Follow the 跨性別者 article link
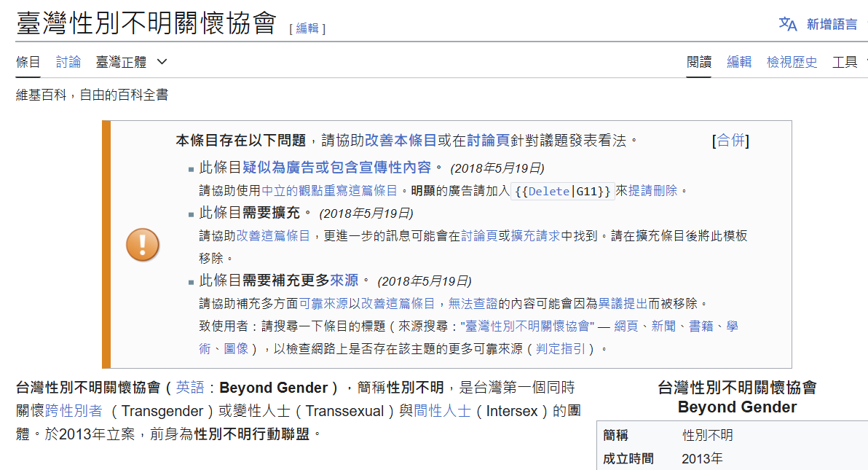Viewport: 868px width, 470px height. click(74, 411)
